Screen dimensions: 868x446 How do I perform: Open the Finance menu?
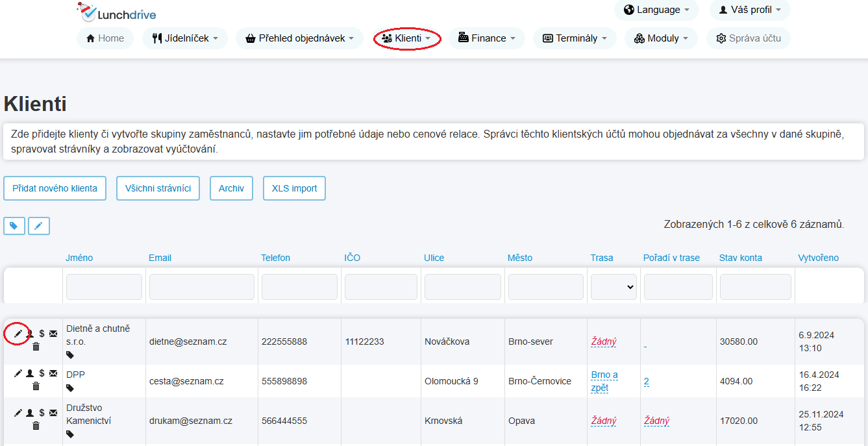point(486,38)
